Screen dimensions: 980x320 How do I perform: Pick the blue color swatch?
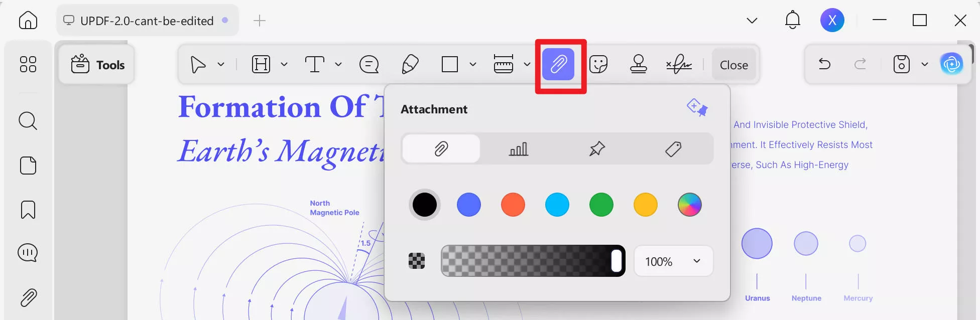469,205
